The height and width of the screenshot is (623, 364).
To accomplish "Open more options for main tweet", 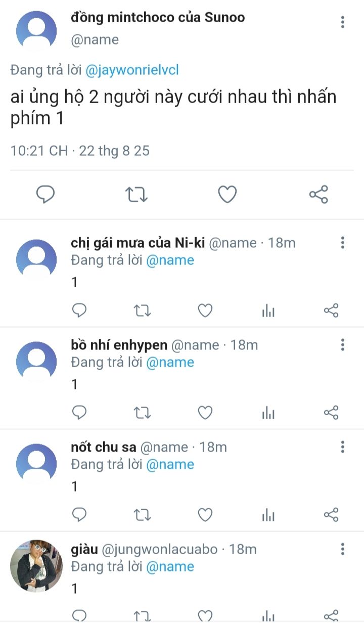I will [x=343, y=22].
